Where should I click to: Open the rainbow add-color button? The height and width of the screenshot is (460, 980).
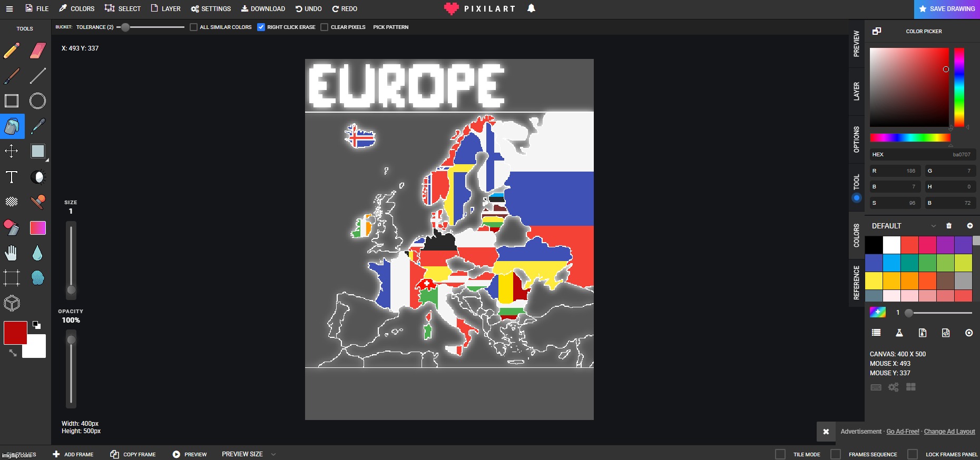pyautogui.click(x=877, y=313)
